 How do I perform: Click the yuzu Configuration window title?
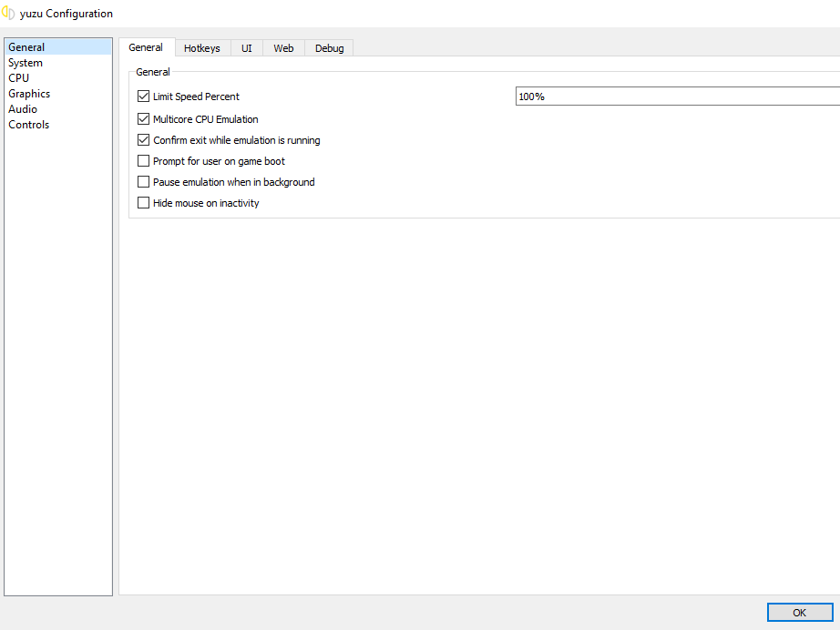67,14
